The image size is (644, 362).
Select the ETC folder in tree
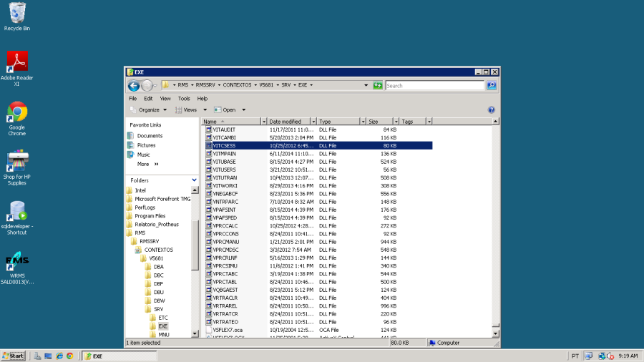point(163,318)
